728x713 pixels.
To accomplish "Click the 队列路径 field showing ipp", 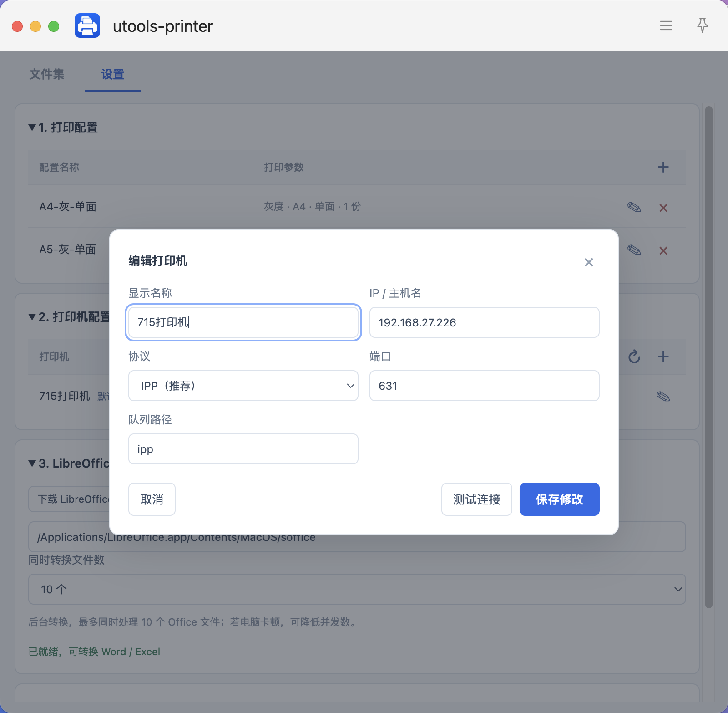I will 243,449.
